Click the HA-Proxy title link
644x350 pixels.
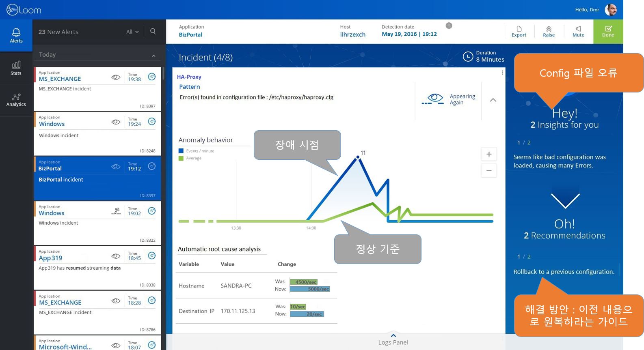tap(189, 77)
